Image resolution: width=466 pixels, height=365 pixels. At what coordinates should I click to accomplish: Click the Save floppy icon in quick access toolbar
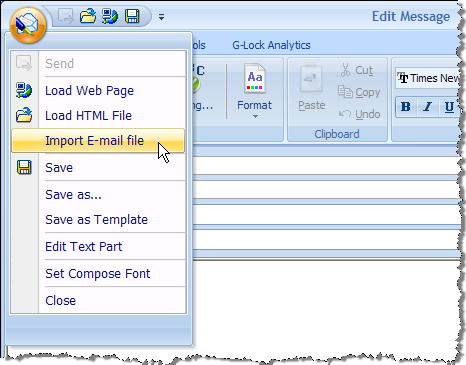(132, 16)
